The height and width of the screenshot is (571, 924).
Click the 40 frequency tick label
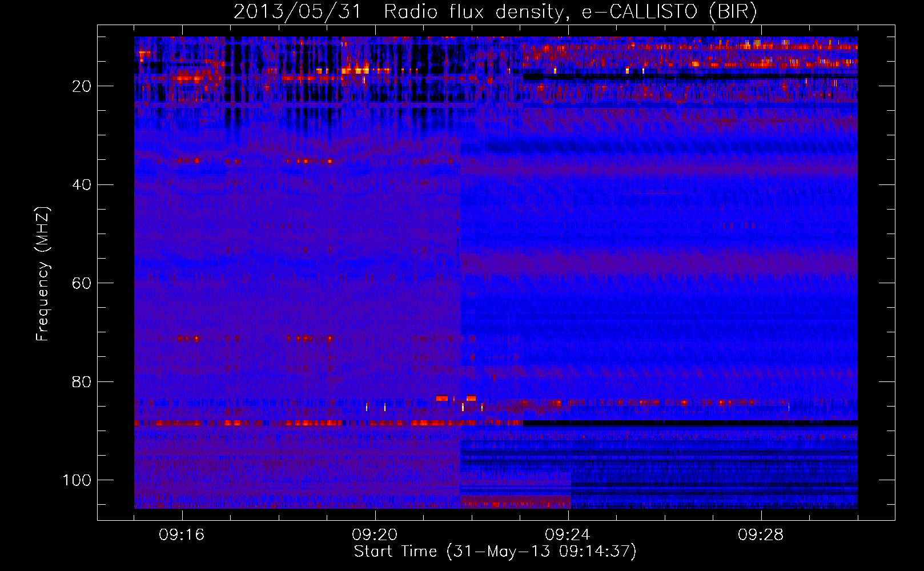pos(82,185)
